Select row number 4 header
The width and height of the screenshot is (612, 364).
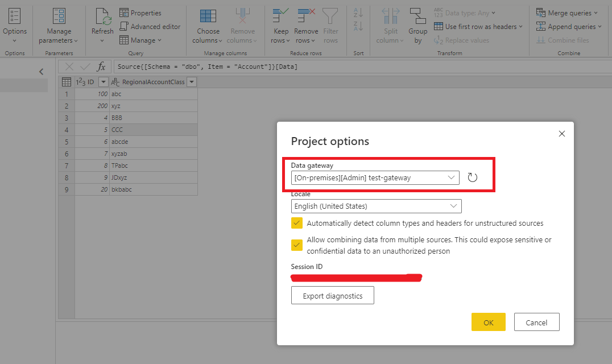(67, 130)
